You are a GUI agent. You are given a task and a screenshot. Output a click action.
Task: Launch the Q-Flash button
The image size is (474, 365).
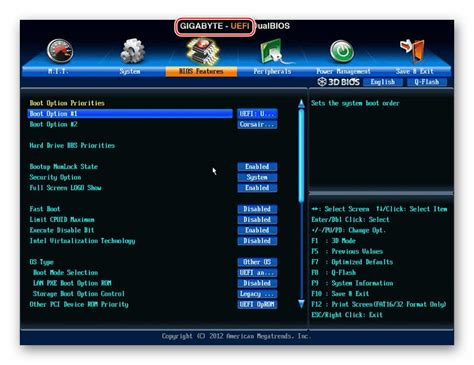click(427, 82)
